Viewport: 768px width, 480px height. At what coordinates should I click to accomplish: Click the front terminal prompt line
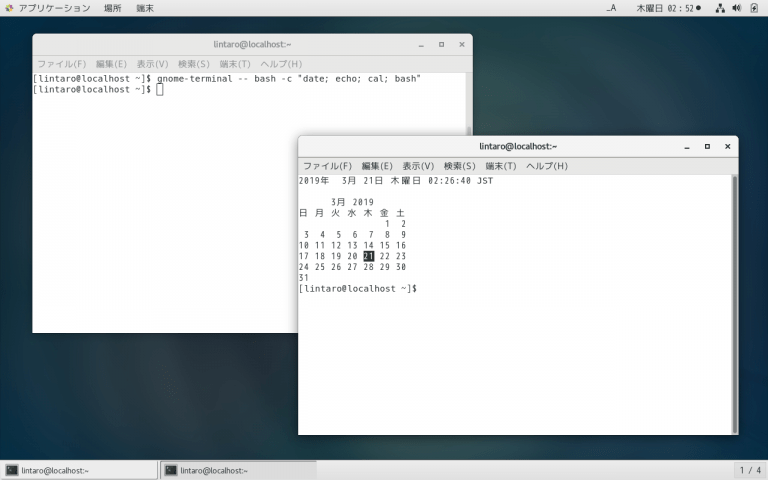pos(358,288)
